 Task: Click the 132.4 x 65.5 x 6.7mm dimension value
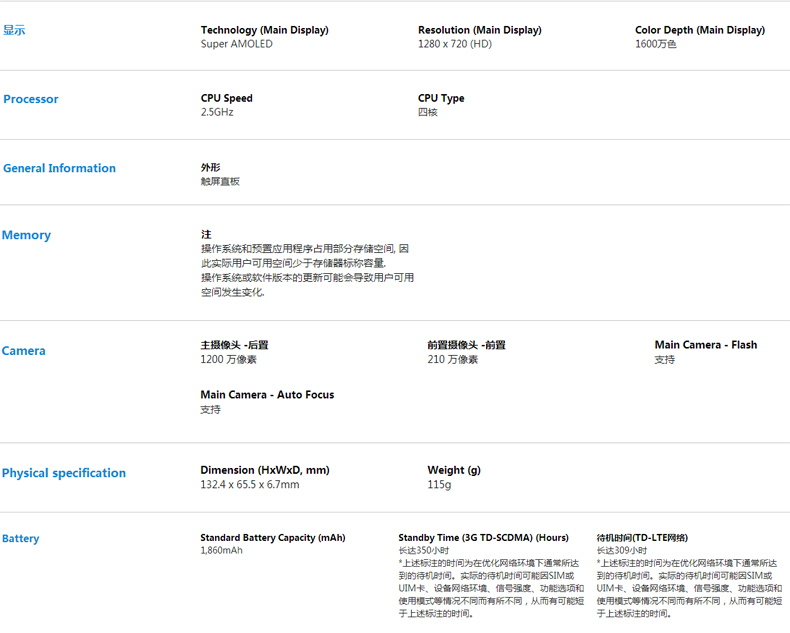coord(249,484)
